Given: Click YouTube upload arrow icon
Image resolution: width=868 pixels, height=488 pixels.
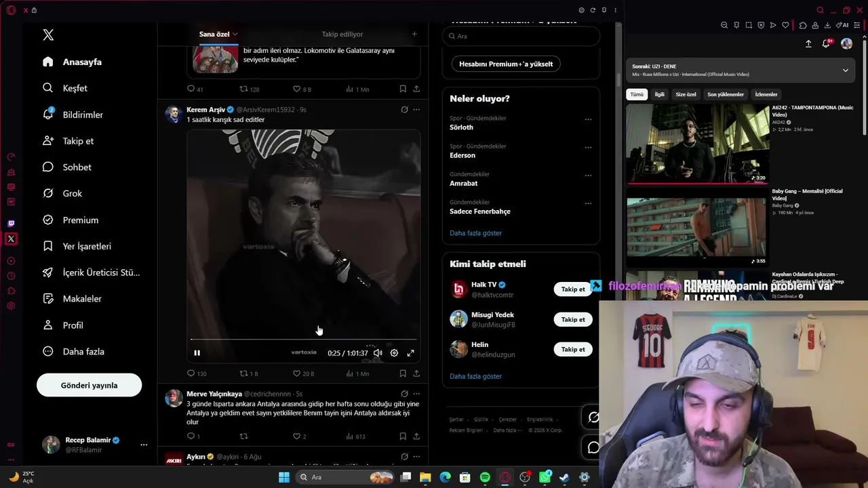Looking at the screenshot, I should click(808, 43).
